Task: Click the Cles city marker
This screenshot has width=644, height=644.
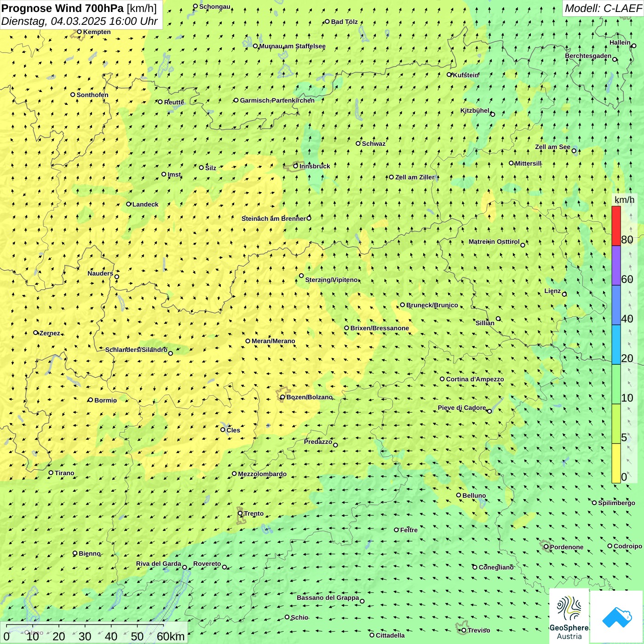Action: pos(223,430)
